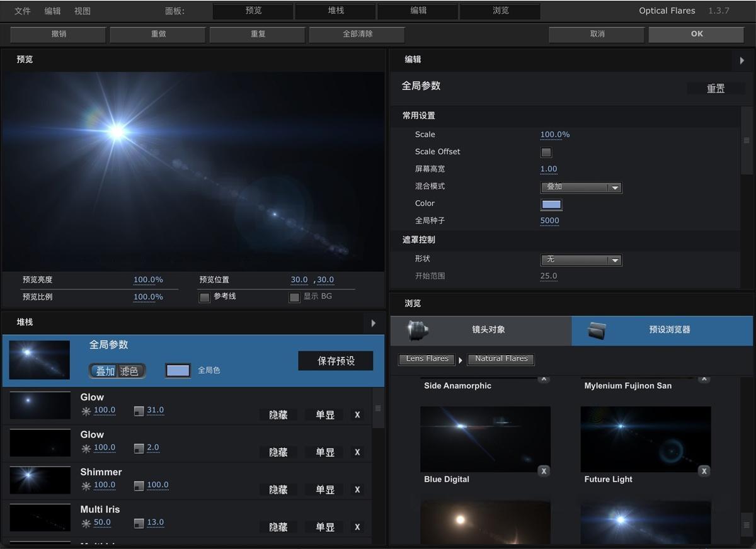Open the 混合模式 dropdown

tap(580, 187)
